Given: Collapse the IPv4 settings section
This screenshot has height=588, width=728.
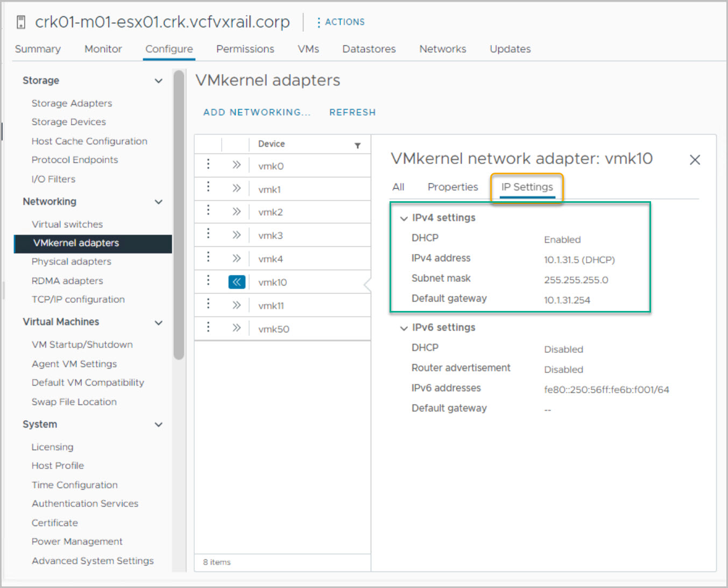Looking at the screenshot, I should click(404, 218).
